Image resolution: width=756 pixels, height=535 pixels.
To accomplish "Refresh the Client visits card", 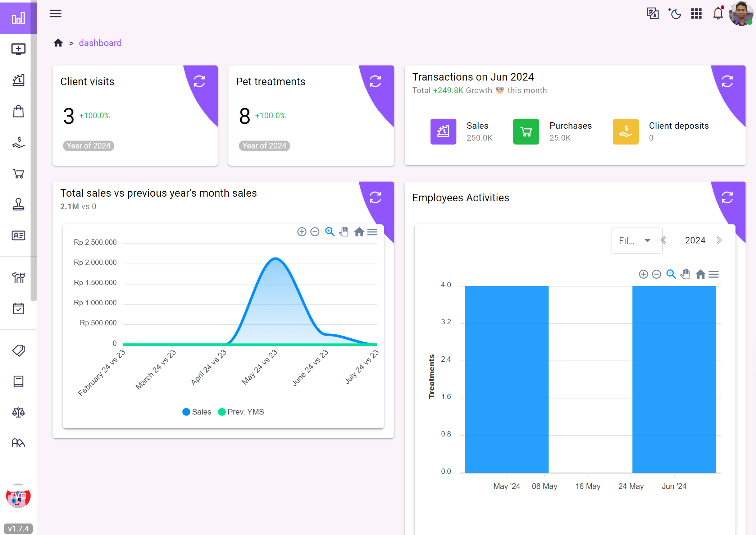I will (x=199, y=81).
